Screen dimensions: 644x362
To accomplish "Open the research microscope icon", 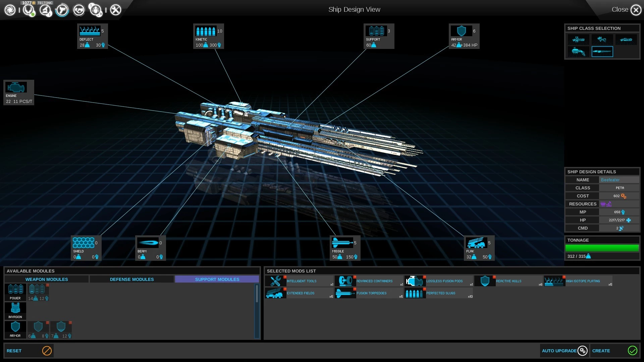I will (45, 10).
